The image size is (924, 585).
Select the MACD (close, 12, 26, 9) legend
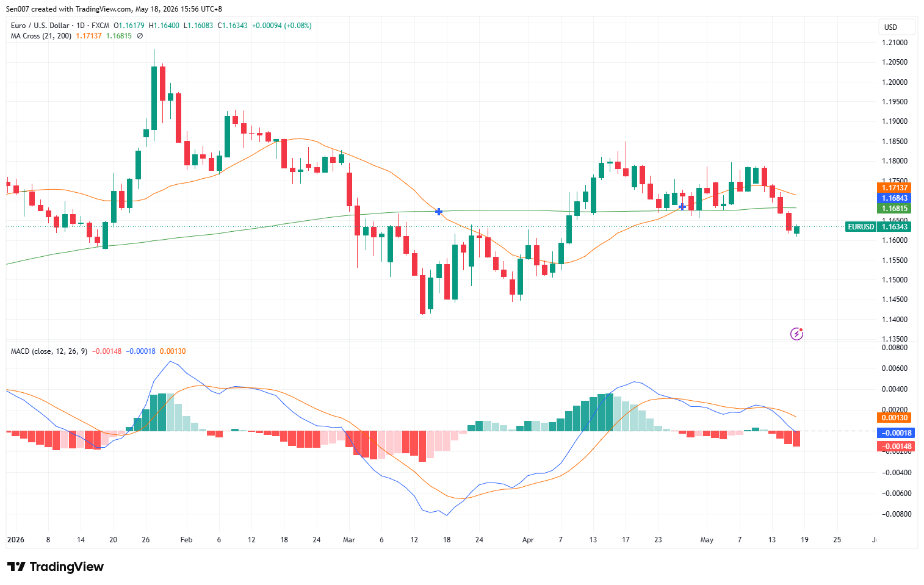click(x=49, y=351)
